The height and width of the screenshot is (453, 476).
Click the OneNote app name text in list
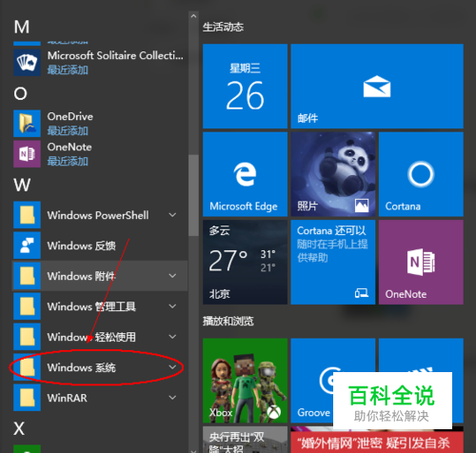click(x=69, y=147)
